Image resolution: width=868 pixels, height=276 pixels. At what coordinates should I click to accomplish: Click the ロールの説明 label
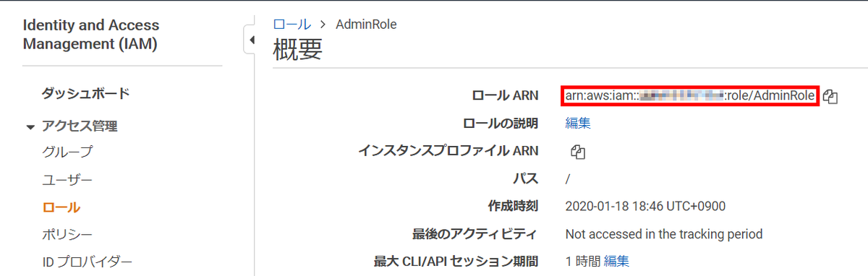[x=500, y=123]
